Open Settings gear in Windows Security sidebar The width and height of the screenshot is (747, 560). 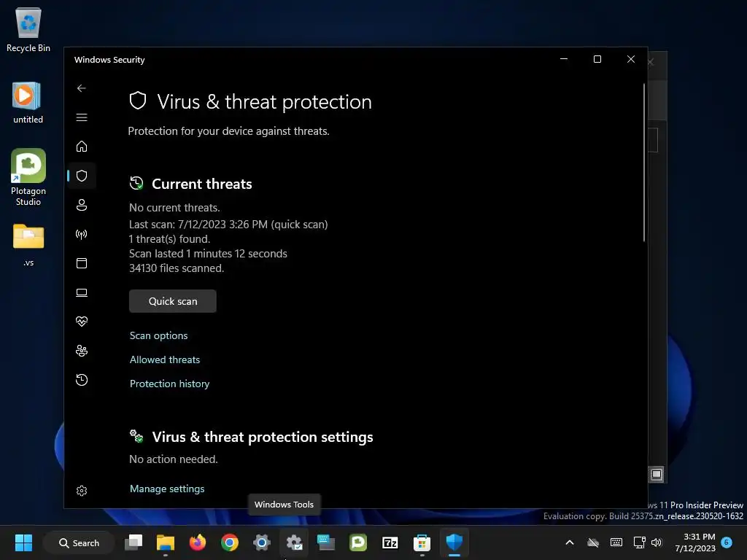[82, 491]
